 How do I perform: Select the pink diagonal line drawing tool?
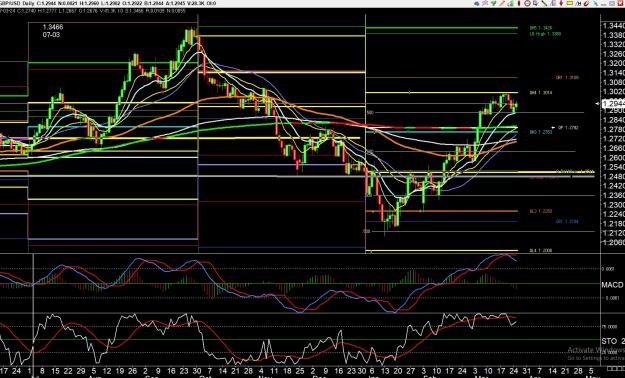(x=502, y=3)
